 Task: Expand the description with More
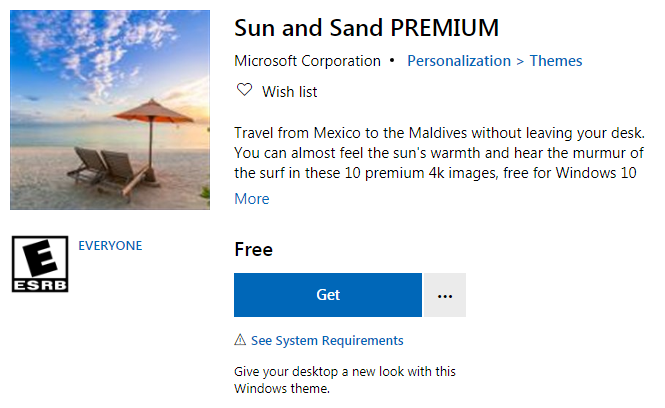click(x=252, y=198)
